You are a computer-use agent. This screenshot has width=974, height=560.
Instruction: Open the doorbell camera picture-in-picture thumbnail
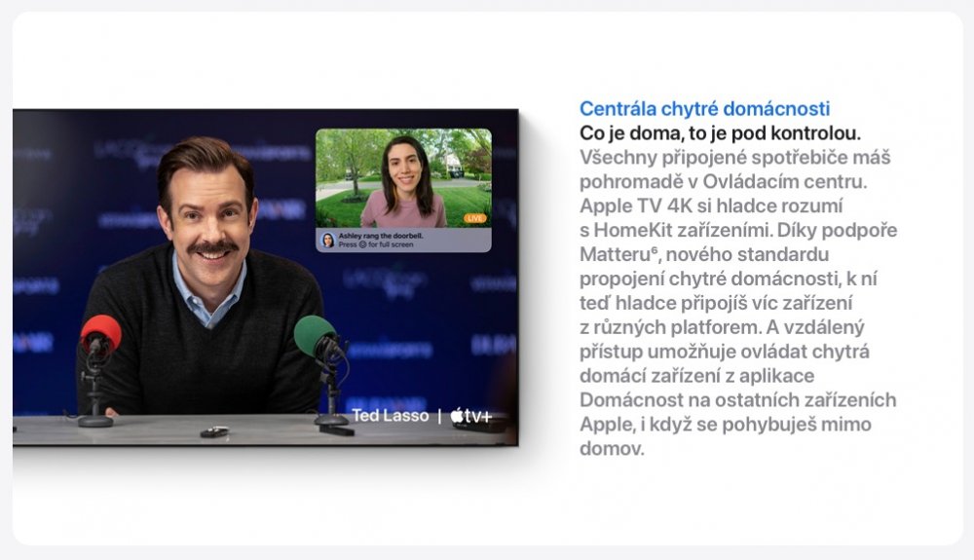coord(403,178)
